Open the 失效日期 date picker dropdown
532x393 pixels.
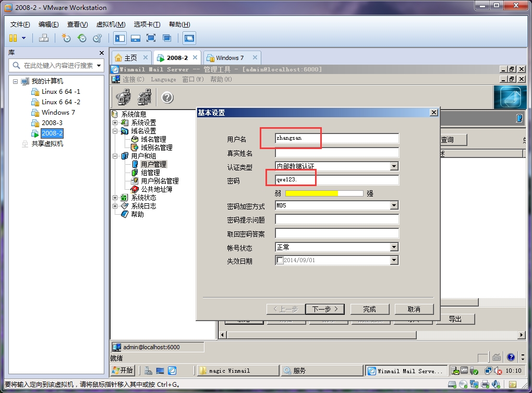click(394, 261)
